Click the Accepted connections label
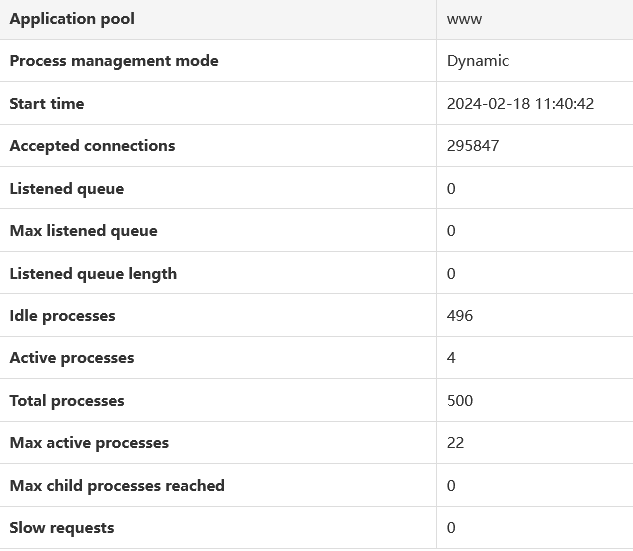 (x=92, y=146)
